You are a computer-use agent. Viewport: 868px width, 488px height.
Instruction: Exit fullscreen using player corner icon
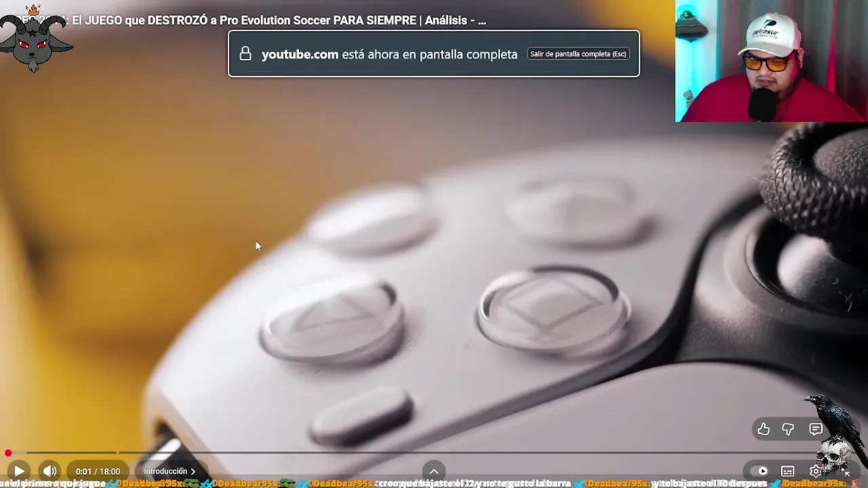(846, 472)
